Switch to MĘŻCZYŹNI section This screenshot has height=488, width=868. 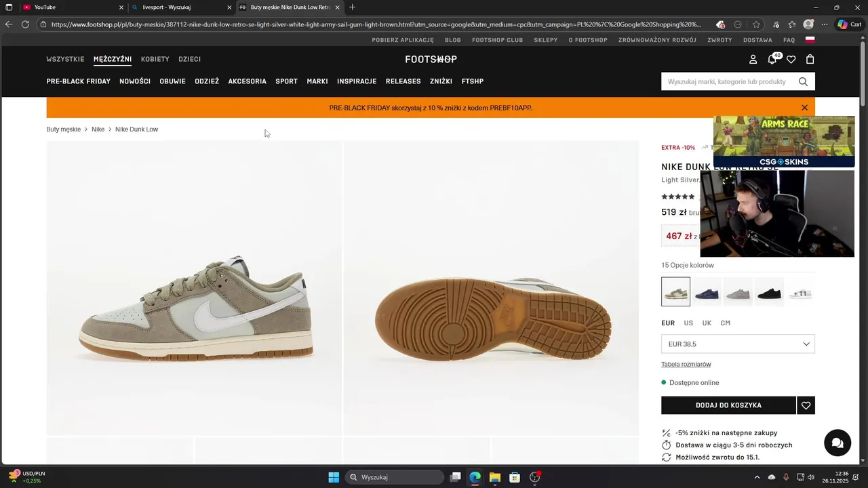pyautogui.click(x=113, y=59)
